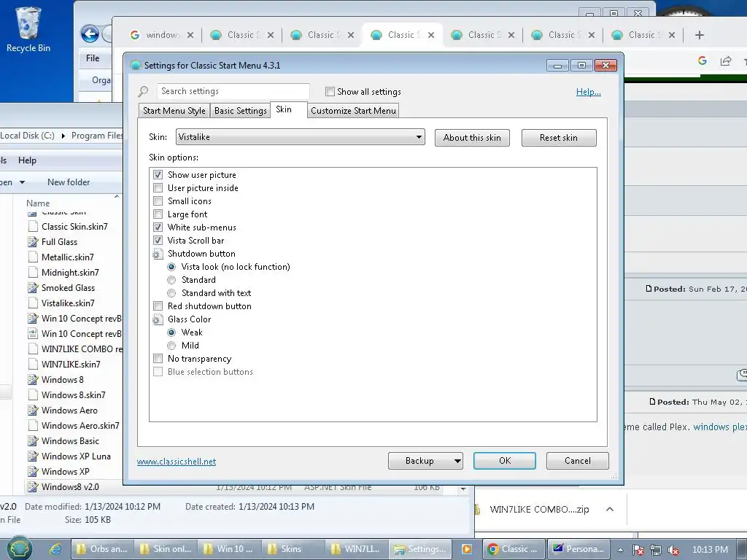The width and height of the screenshot is (747, 560).
Task: Switch to Chrome Classic taskbar button
Action: tap(513, 549)
